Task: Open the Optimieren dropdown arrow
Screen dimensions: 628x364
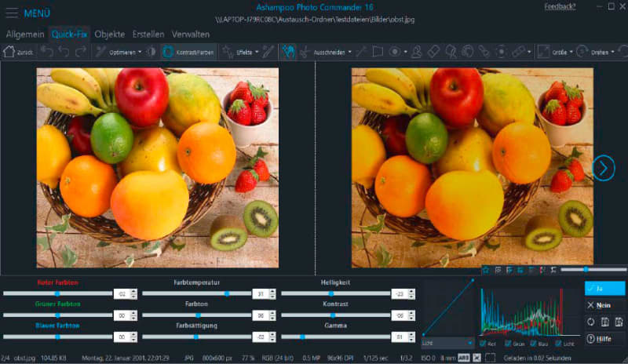Action: pyautogui.click(x=140, y=52)
